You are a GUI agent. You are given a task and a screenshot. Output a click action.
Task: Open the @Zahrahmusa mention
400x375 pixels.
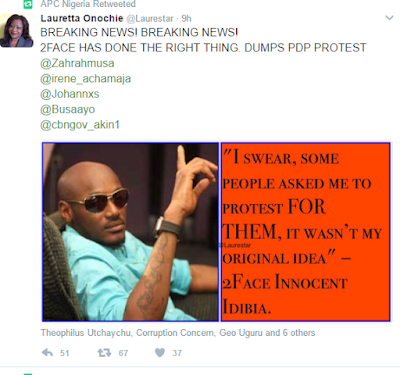click(x=77, y=63)
